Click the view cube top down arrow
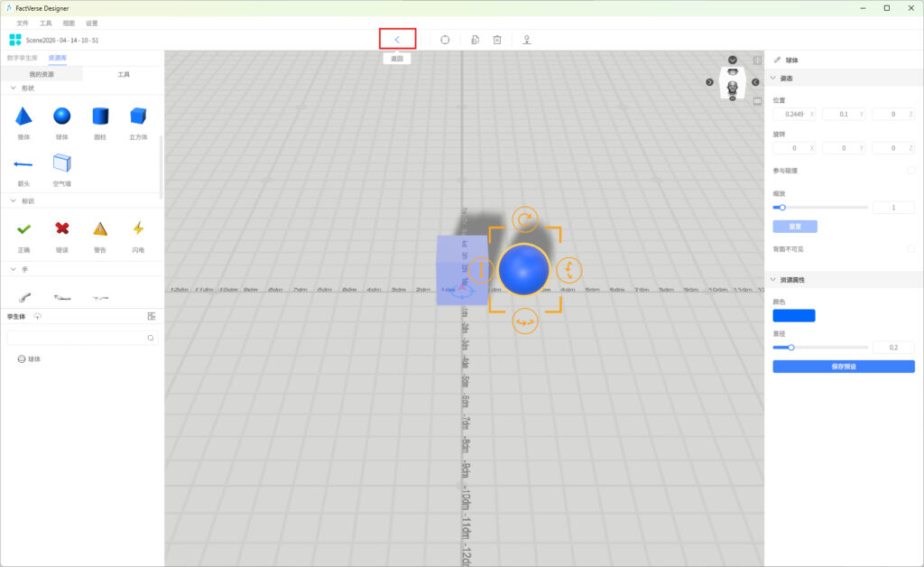 point(733,60)
